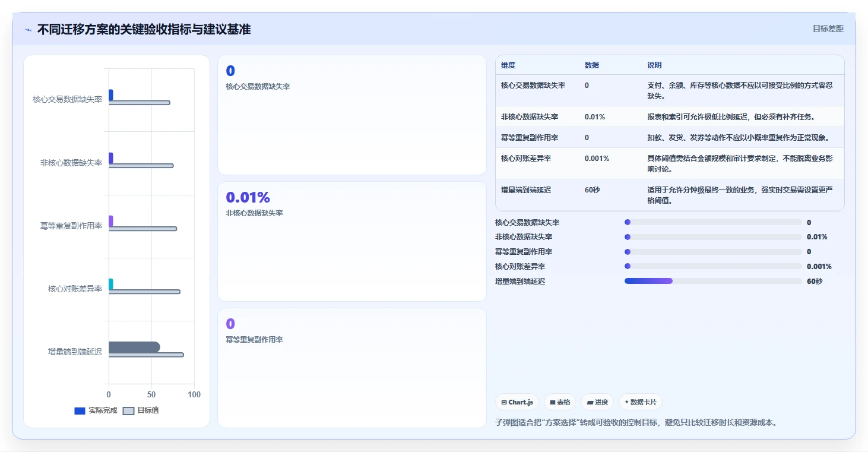Click the 0.001% value beside progress bar
The width and height of the screenshot is (868, 452).
[x=819, y=266]
